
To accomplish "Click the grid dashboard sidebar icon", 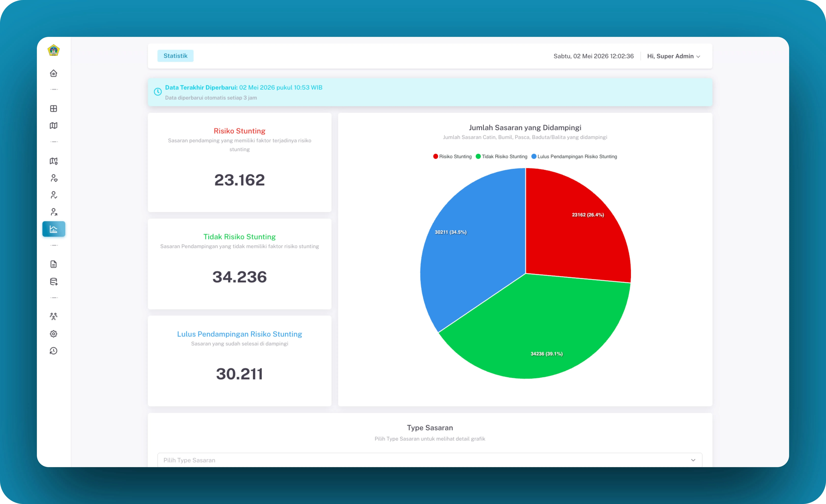I will (54, 109).
